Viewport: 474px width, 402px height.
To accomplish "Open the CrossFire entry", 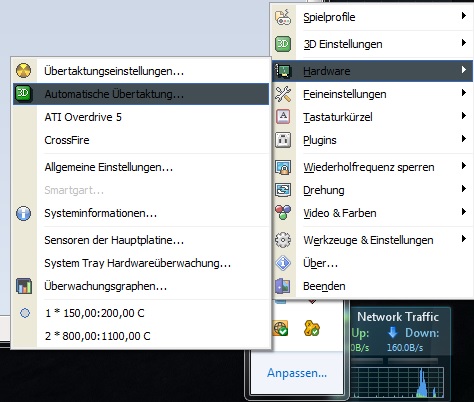I will (x=141, y=140).
